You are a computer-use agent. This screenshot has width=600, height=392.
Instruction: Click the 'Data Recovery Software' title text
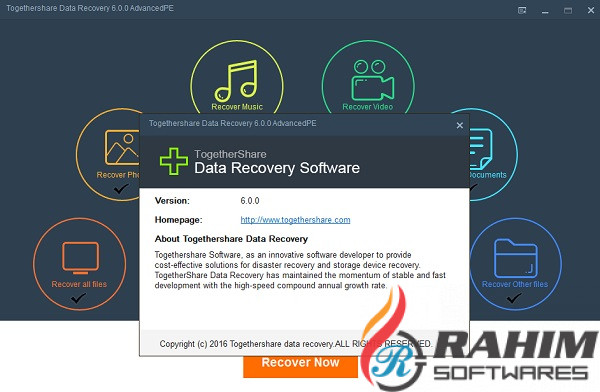pyautogui.click(x=277, y=168)
